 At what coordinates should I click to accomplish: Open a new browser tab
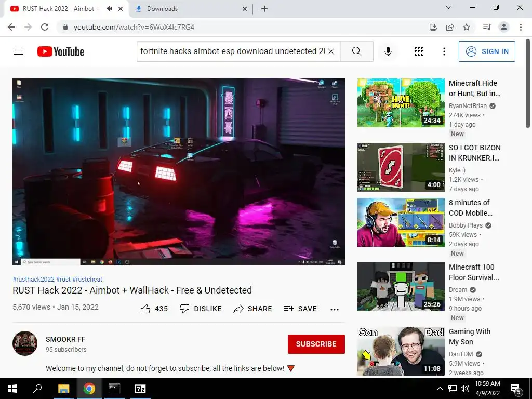coord(264,9)
